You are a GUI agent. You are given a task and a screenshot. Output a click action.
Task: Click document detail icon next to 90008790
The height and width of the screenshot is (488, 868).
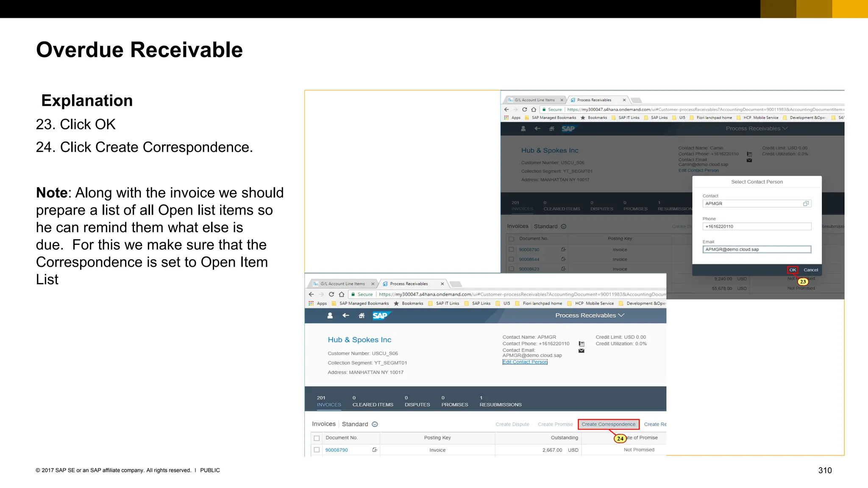375,450
